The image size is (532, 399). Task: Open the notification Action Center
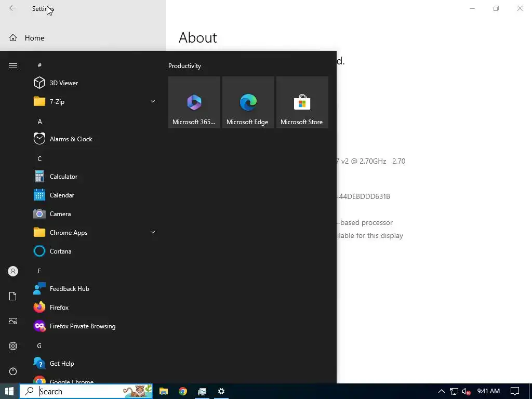(515, 391)
